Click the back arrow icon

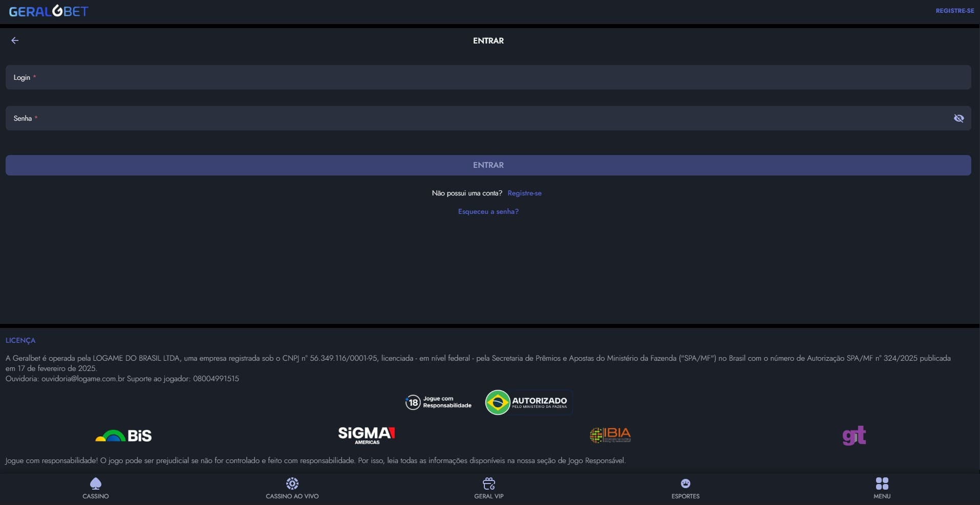14,40
